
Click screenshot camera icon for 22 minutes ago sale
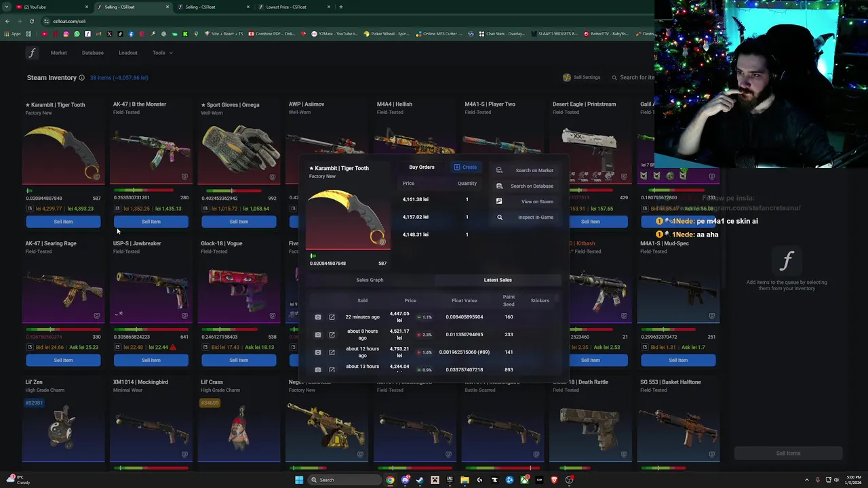pos(318,317)
